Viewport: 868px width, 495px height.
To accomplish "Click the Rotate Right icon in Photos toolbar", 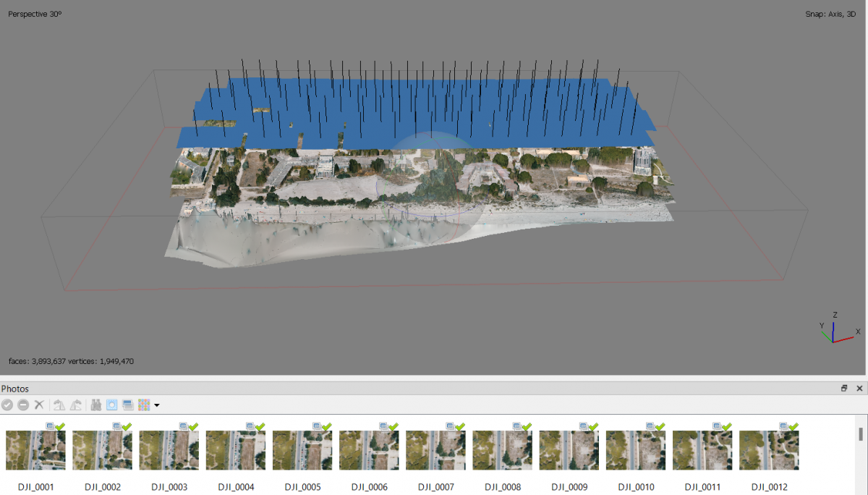I will click(x=75, y=405).
